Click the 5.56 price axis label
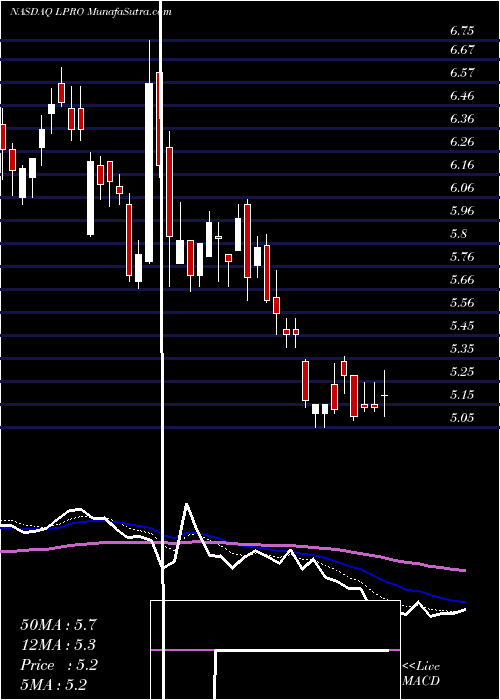Viewport: 500px width, 700px height. coord(462,303)
